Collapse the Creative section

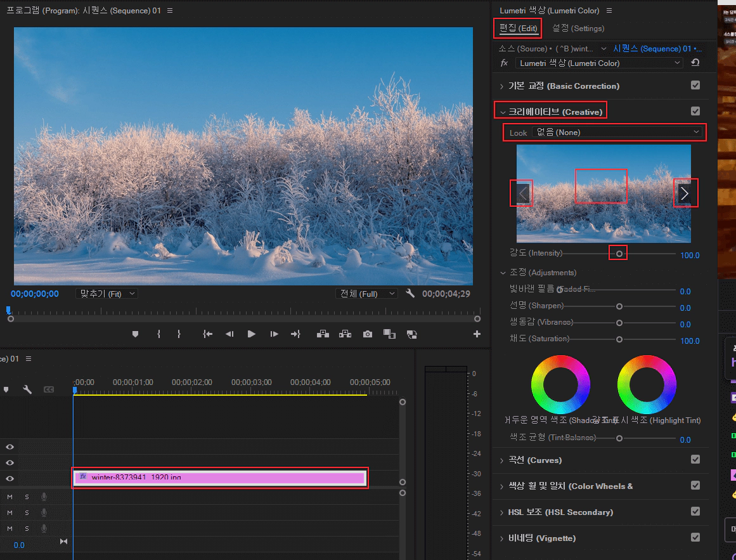(503, 112)
